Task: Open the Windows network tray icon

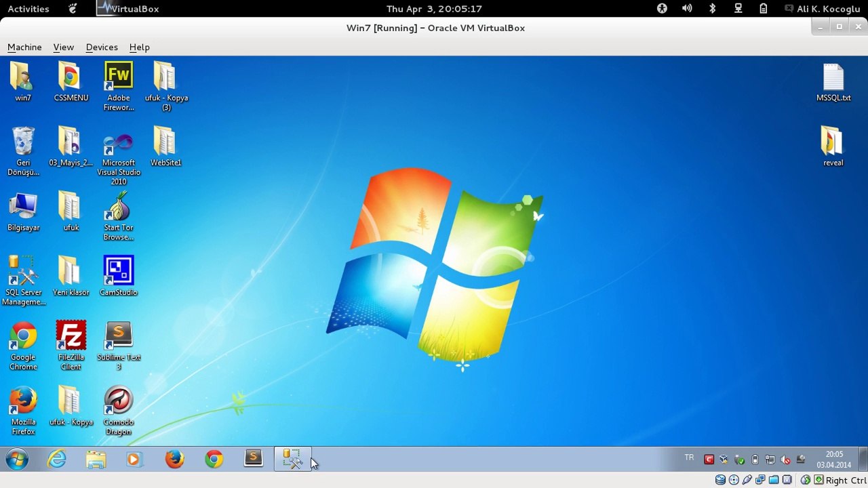Action: pyautogui.click(x=770, y=460)
